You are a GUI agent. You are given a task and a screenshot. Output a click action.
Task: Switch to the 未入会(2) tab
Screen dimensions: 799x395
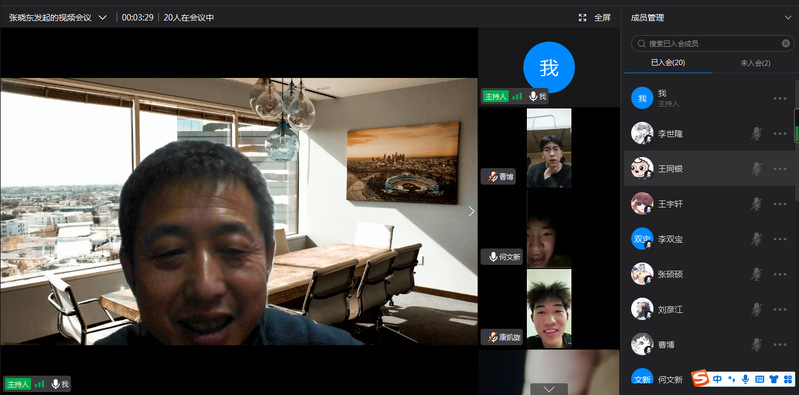(x=755, y=64)
